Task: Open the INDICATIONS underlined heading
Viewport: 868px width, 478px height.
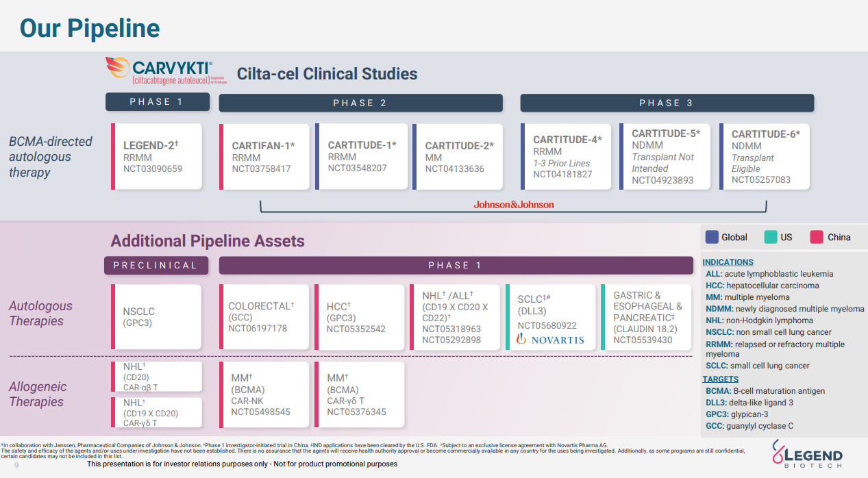Action: coord(728,262)
